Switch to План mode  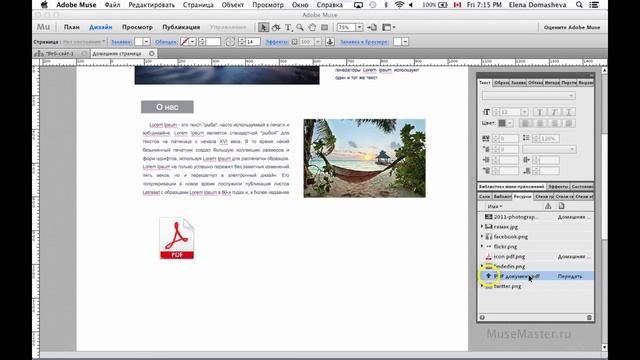click(71, 27)
